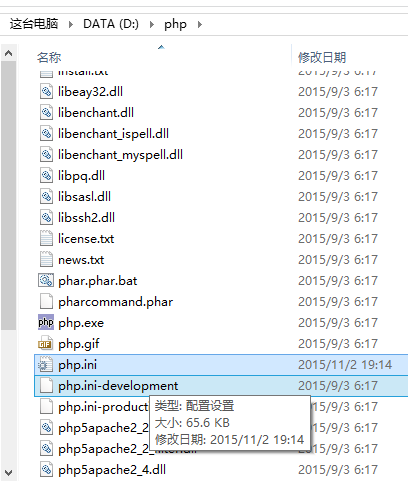The height and width of the screenshot is (482, 408).
Task: Expand the 这台电脑 breadcrumb arrow
Action: [70, 24]
